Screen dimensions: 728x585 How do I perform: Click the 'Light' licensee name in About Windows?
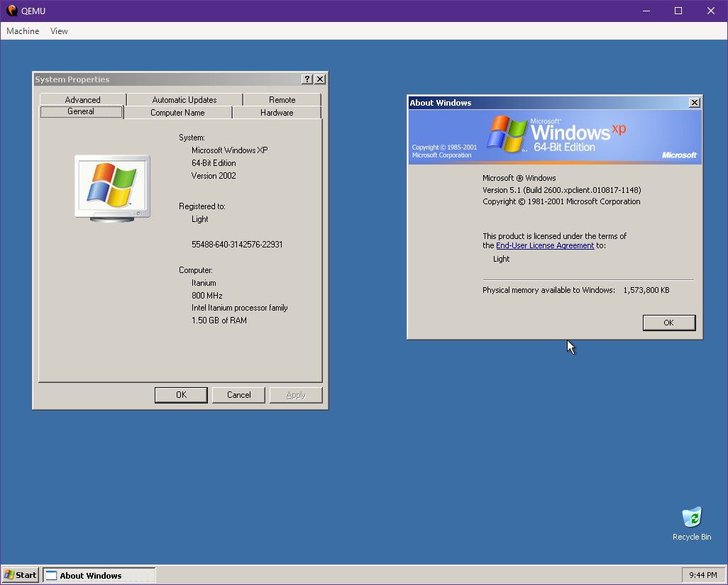pos(501,259)
